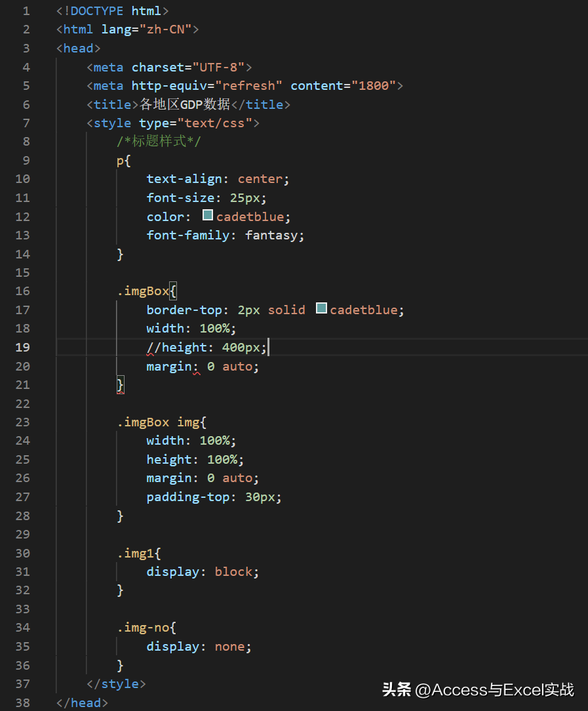The width and height of the screenshot is (588, 711).
Task: Click height: 100% on line 25
Action: pyautogui.click(x=195, y=460)
